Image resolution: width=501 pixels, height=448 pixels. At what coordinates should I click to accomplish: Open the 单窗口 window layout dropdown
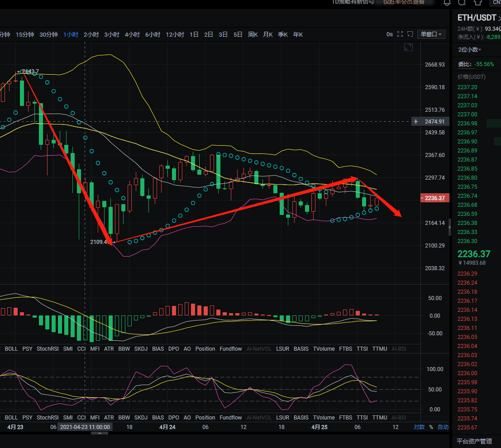[x=431, y=34]
